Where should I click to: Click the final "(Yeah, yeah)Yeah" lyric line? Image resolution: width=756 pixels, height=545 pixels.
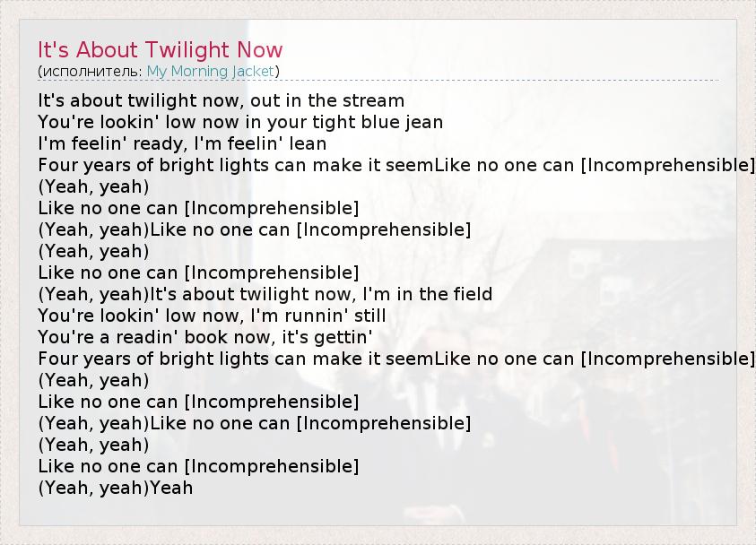click(115, 488)
